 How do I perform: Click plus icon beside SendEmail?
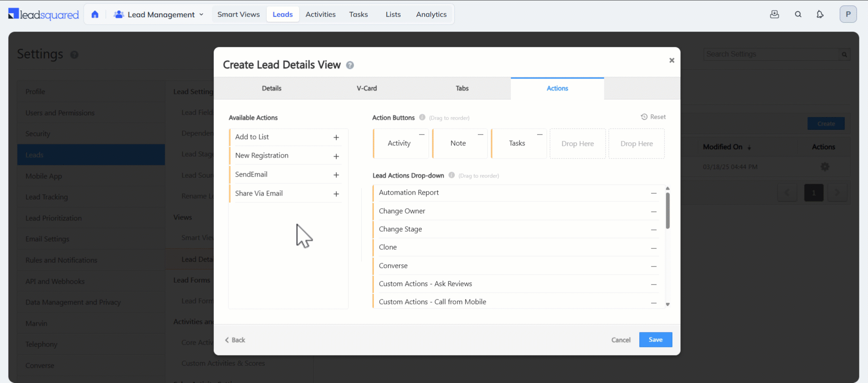pos(336,175)
